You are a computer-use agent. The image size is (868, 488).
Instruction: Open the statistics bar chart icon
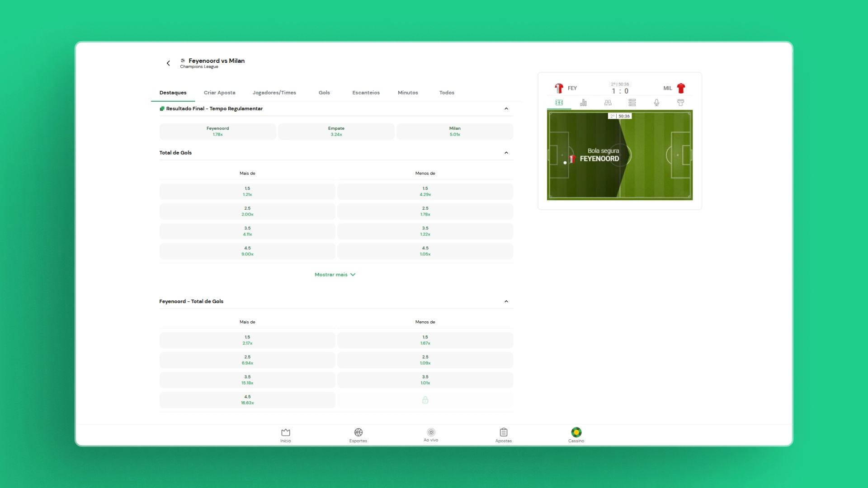click(583, 103)
